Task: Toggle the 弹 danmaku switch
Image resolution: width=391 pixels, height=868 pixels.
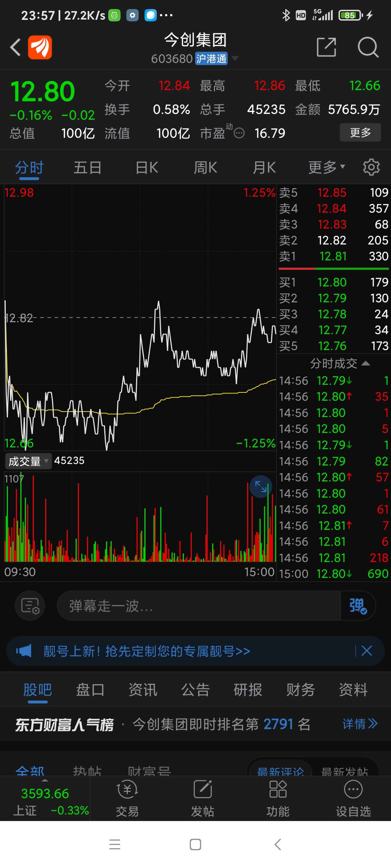Action: coord(358,606)
